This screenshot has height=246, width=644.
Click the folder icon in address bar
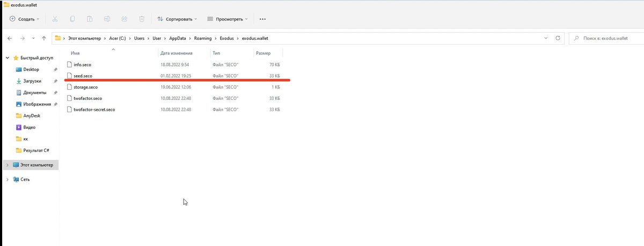(x=58, y=38)
